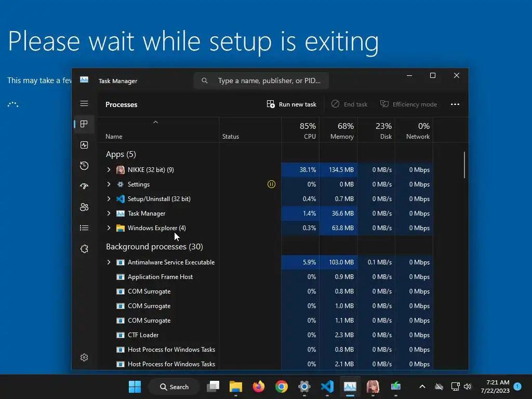Viewport: 532px width, 399px height.
Task: Open Settings gear on the taskbar
Action: click(304, 387)
